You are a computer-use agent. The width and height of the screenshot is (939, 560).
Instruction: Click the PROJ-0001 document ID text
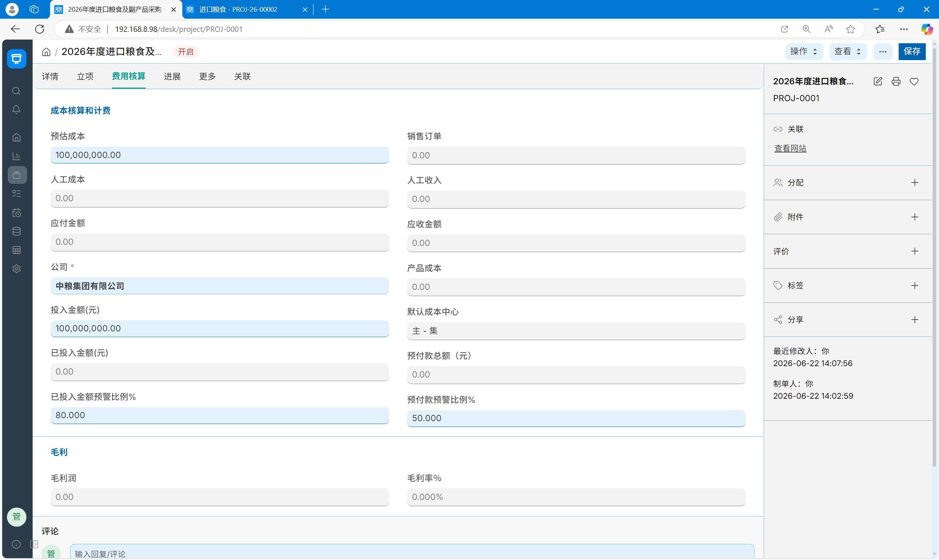click(796, 98)
